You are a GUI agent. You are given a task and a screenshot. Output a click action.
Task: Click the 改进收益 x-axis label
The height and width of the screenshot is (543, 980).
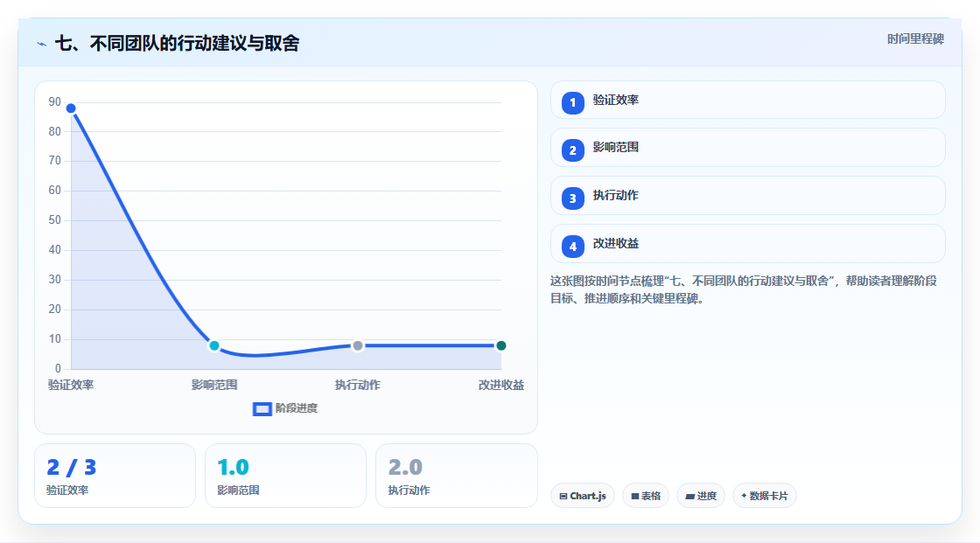coord(501,385)
